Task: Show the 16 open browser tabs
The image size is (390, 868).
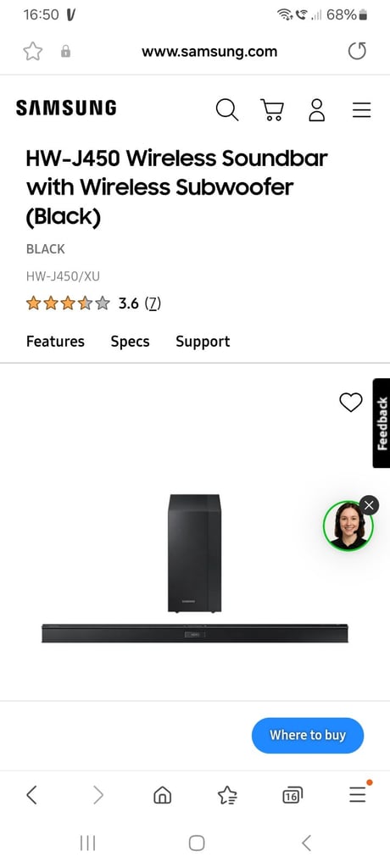Action: 292,795
